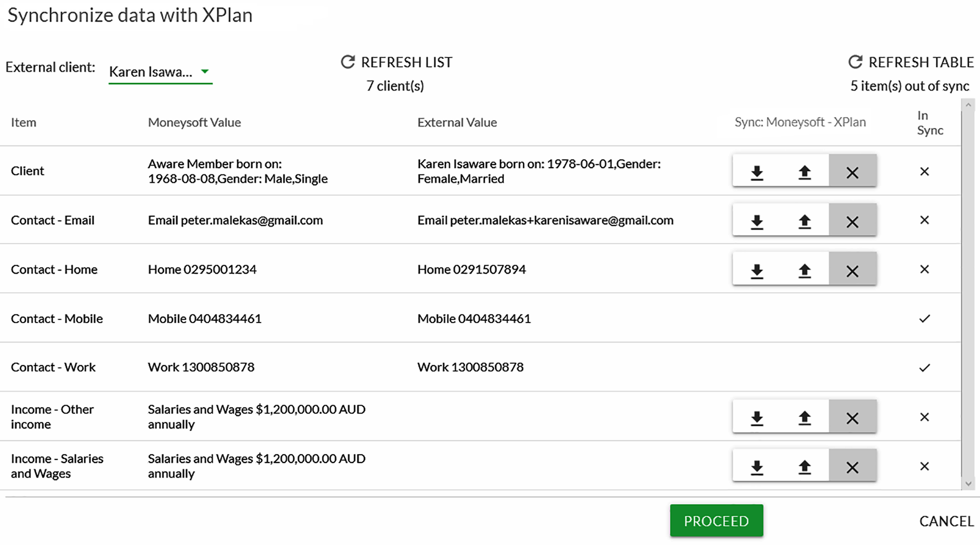Image resolution: width=980 pixels, height=545 pixels.
Task: Click the green dropdown arrow beside Karen Isawa...
Action: 204,72
